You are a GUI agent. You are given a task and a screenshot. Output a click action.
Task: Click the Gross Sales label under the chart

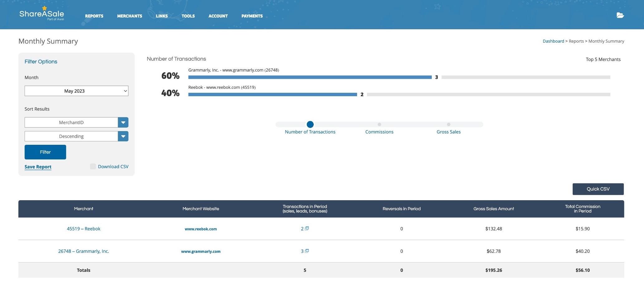(448, 132)
